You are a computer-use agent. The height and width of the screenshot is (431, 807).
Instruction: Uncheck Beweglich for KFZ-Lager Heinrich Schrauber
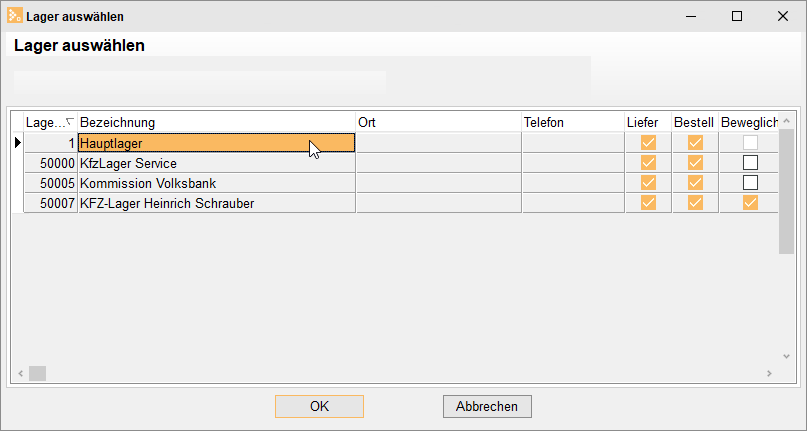(750, 203)
